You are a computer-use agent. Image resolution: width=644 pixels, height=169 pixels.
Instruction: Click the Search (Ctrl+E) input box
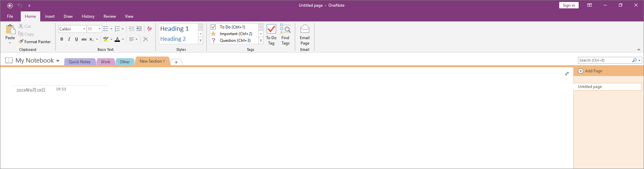605,60
